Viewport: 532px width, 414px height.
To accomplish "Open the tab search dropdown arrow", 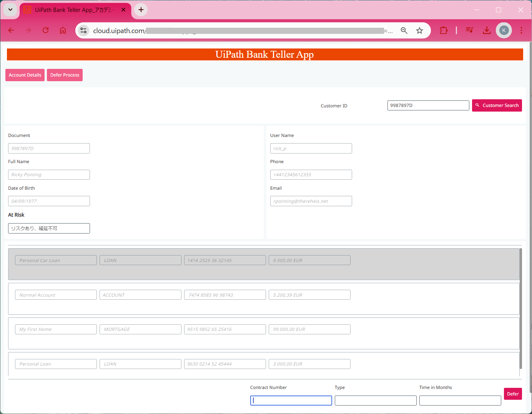I will tap(10, 10).
